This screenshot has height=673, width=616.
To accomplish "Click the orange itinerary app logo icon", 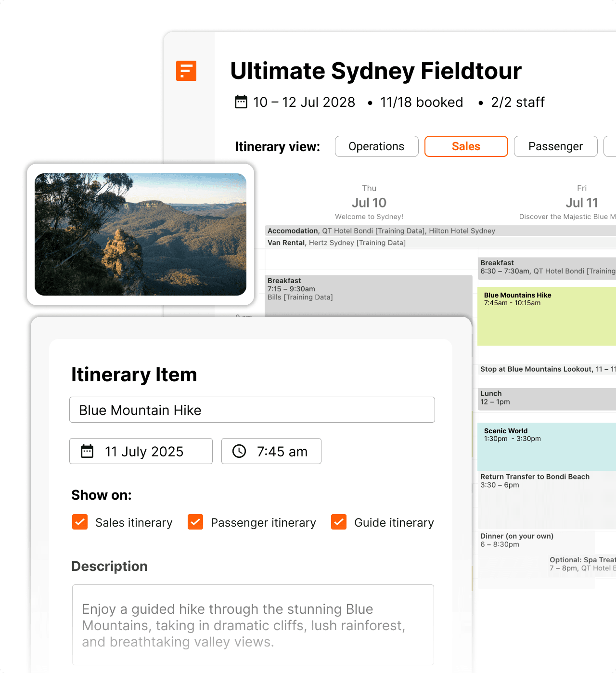I will (185, 71).
